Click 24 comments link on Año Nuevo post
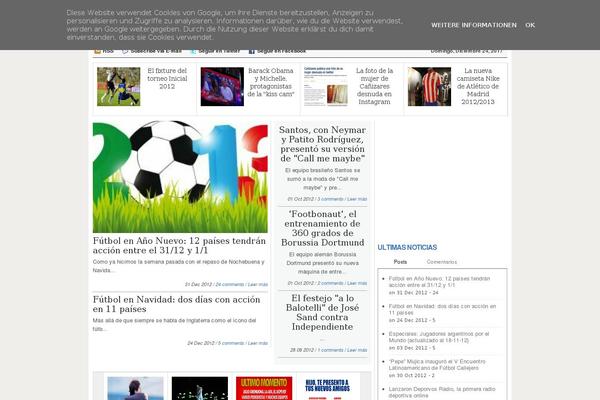The height and width of the screenshot is (400, 600). (230, 284)
